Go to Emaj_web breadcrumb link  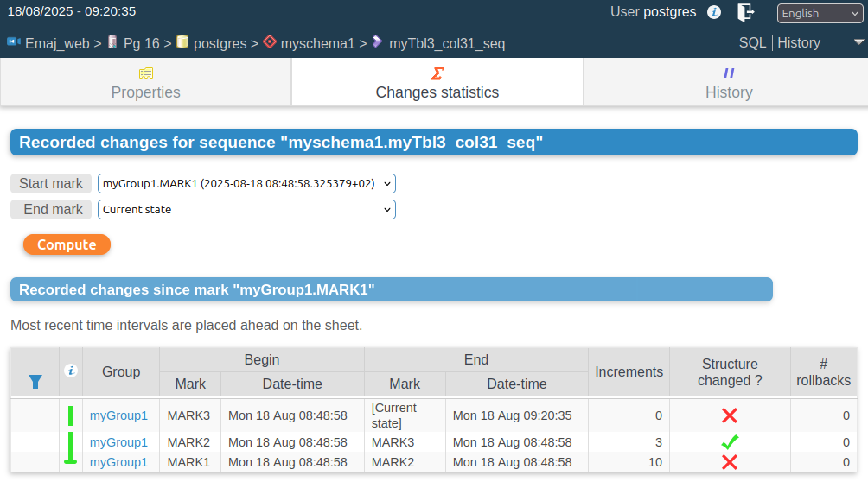[x=57, y=44]
